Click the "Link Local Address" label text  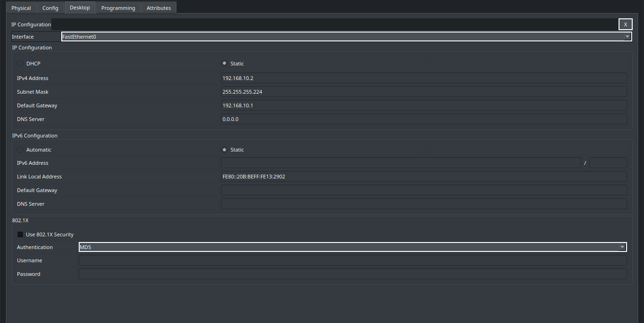point(39,177)
